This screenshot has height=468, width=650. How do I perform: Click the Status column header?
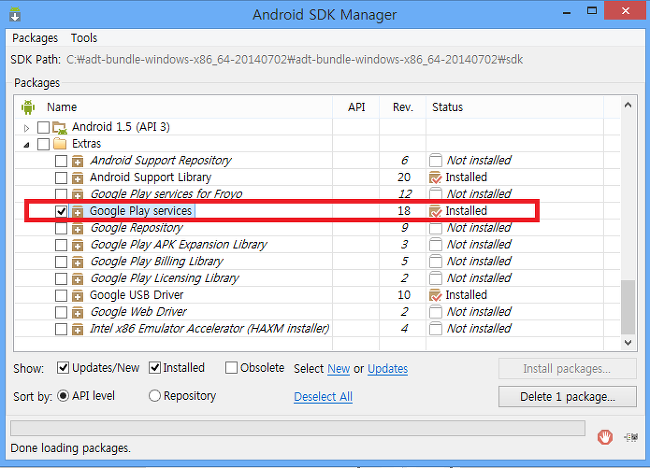click(447, 107)
